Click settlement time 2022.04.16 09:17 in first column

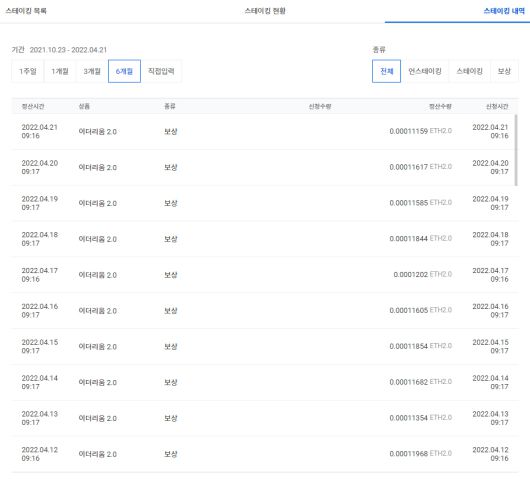click(x=40, y=311)
